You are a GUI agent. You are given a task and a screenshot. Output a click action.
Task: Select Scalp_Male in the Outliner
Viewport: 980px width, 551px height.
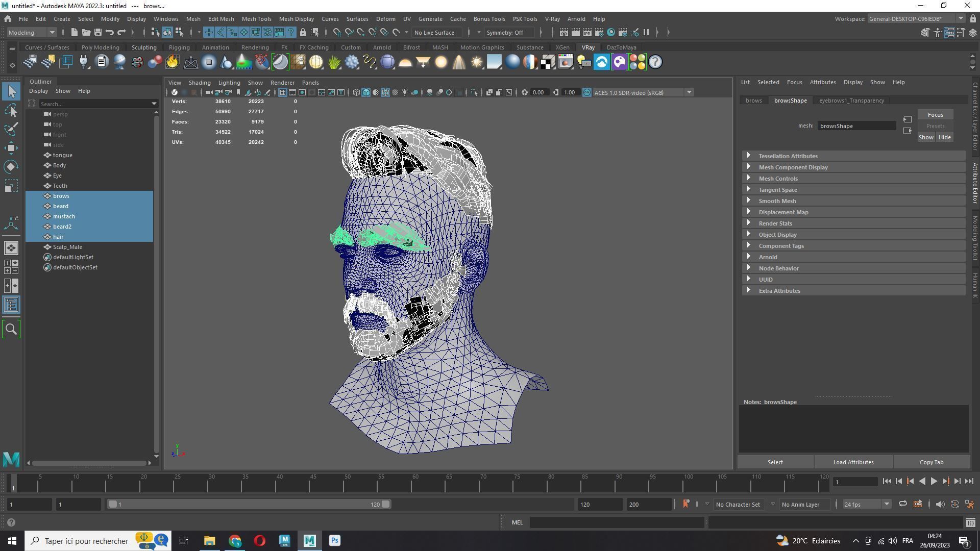coord(67,247)
